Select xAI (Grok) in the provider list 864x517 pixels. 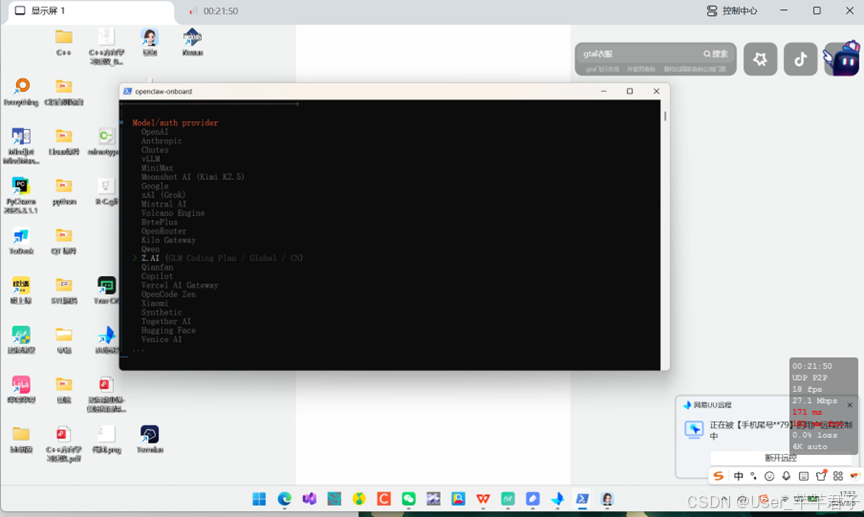point(163,195)
